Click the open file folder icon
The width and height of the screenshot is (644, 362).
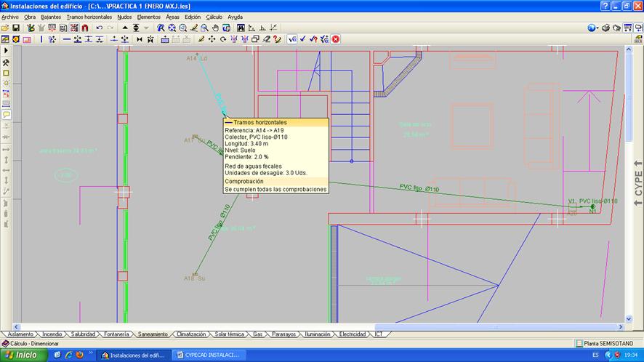pyautogui.click(x=5, y=28)
